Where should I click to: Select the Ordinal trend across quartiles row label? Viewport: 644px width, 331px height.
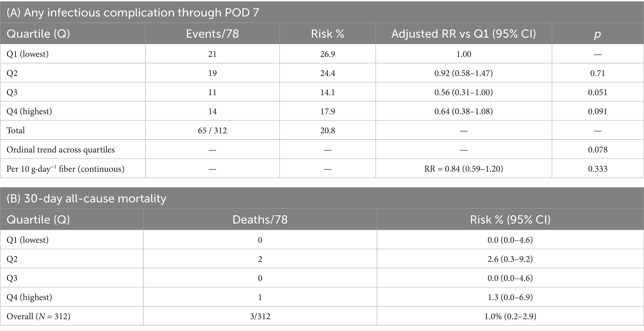pyautogui.click(x=60, y=150)
